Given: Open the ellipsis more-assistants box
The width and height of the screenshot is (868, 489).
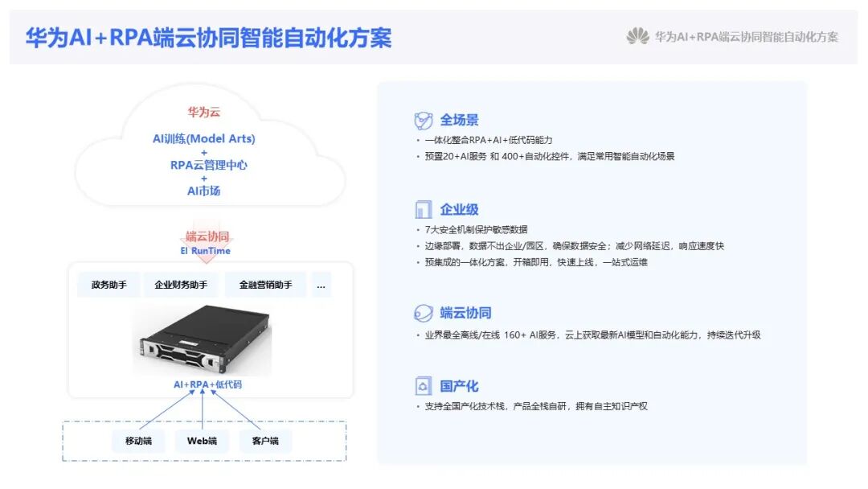Looking at the screenshot, I should [321, 285].
